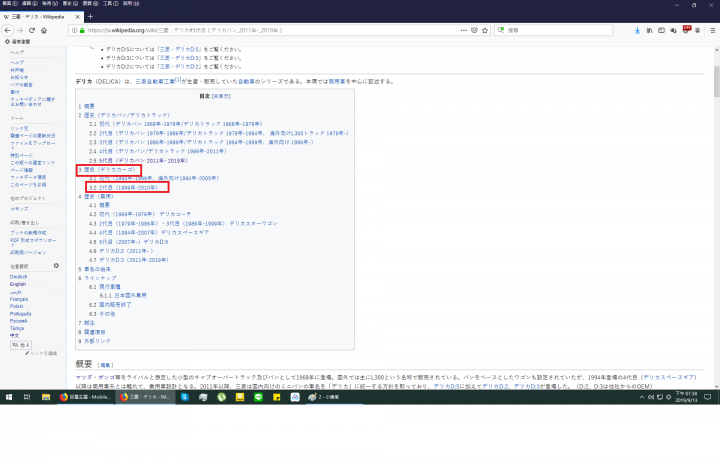Bookmark this page with the star
This screenshot has width=720, height=466.
[x=484, y=30]
